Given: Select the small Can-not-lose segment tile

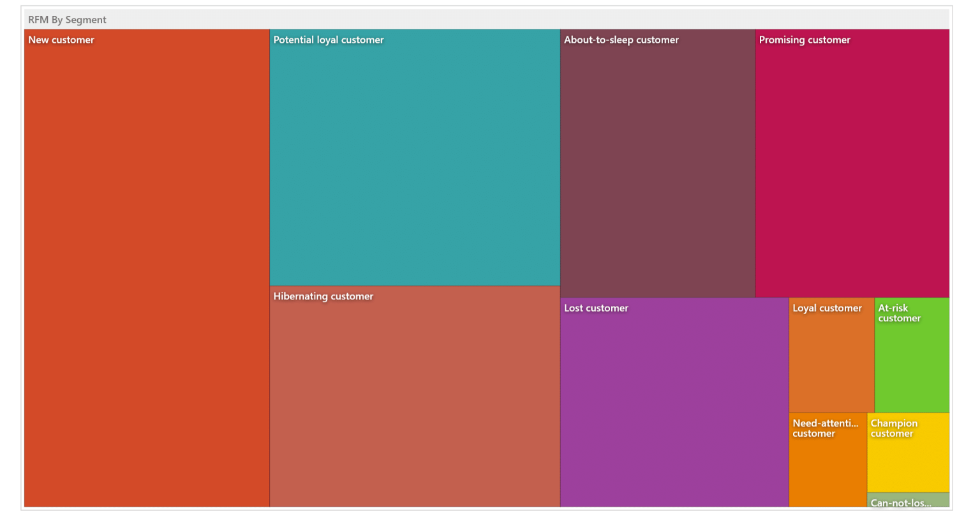Looking at the screenshot, I should pyautogui.click(x=908, y=501).
